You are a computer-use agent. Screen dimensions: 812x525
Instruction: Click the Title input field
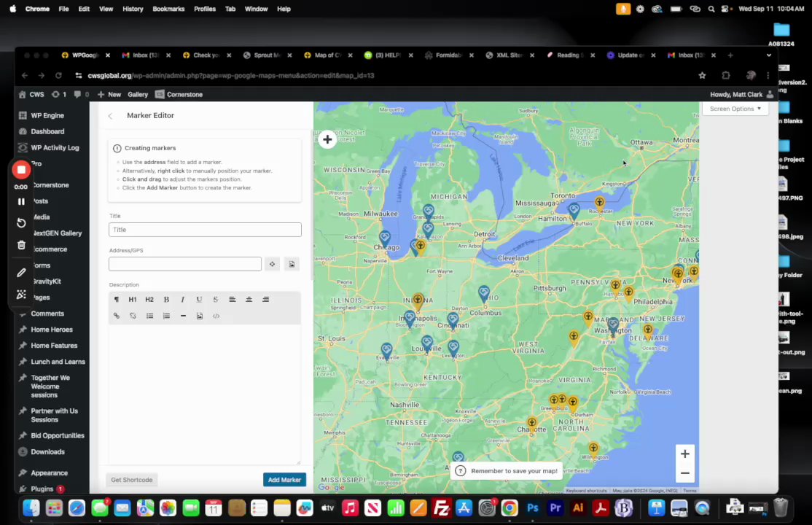point(205,230)
